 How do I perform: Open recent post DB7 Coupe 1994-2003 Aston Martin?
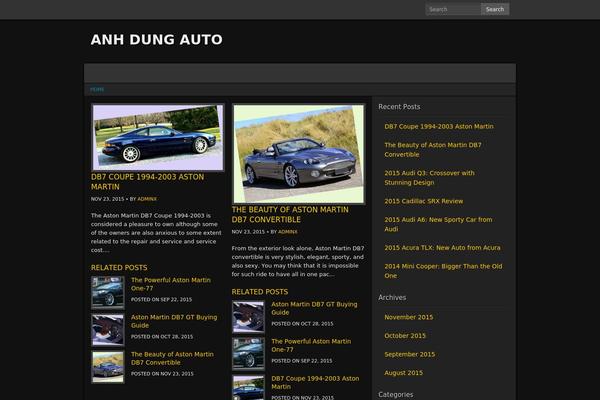click(x=439, y=126)
